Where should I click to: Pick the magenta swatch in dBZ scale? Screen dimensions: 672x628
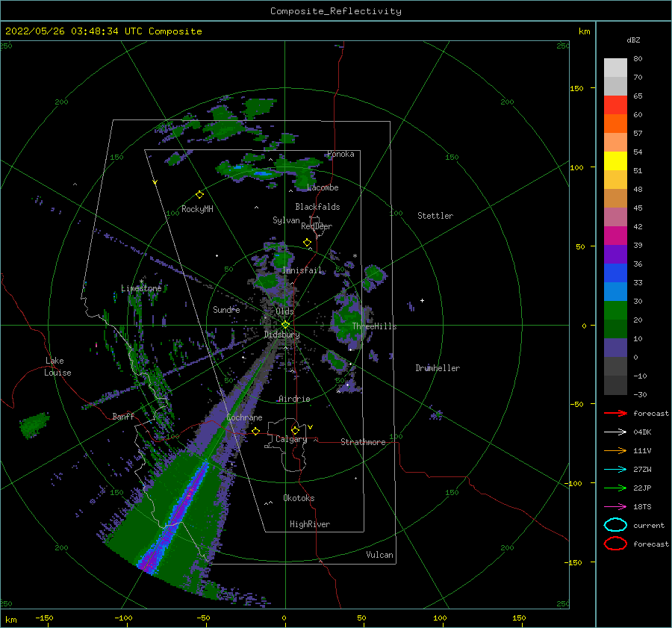coord(615,236)
